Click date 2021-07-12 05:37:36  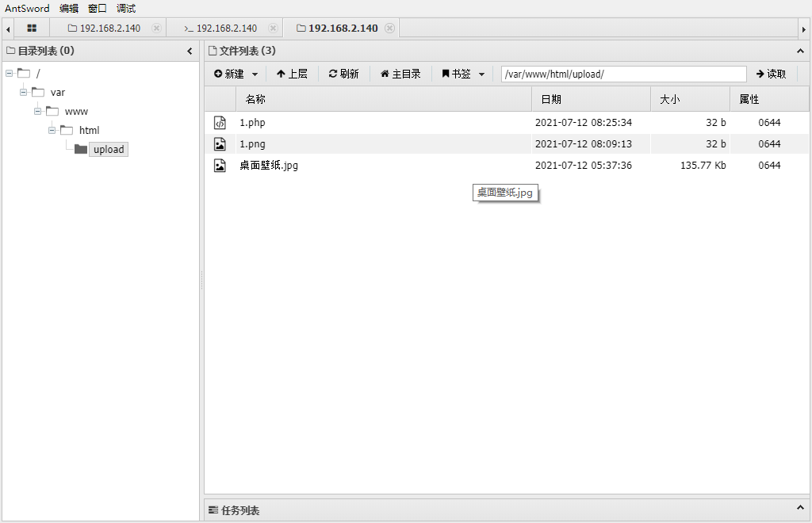[583, 165]
